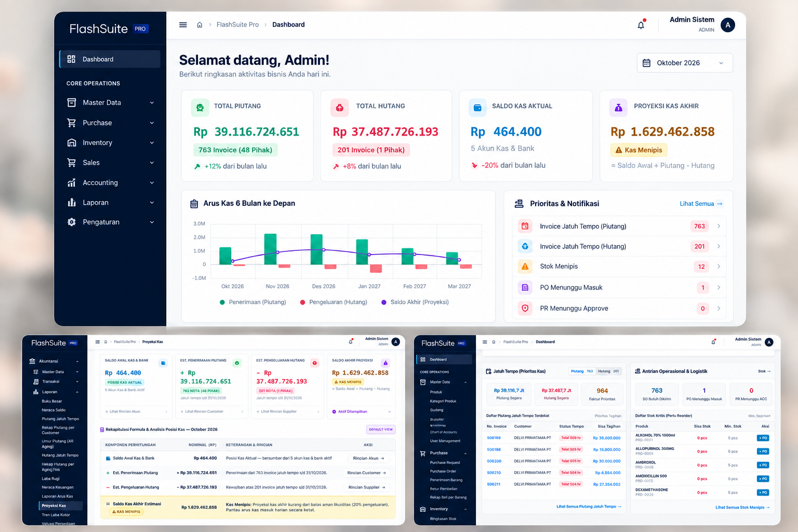The height and width of the screenshot is (532, 798).
Task: Click the Invoice Jatuh Tempo (Hutang) row icon
Action: click(525, 246)
